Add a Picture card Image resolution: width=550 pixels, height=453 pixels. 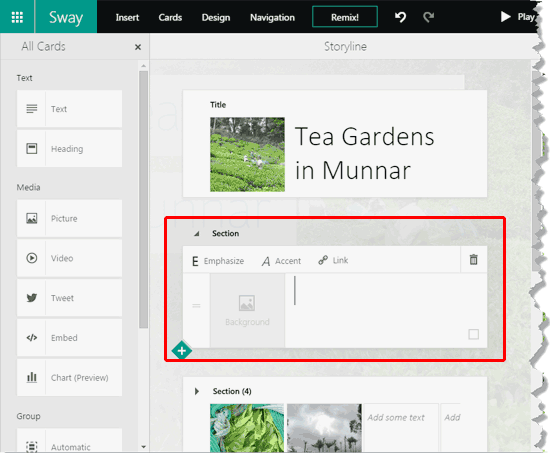coord(69,218)
